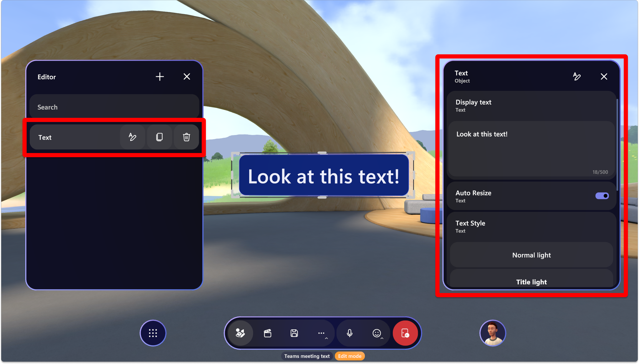This screenshot has width=639, height=364.
Task: Click the edit/pen icon on Text object
Action: (133, 137)
